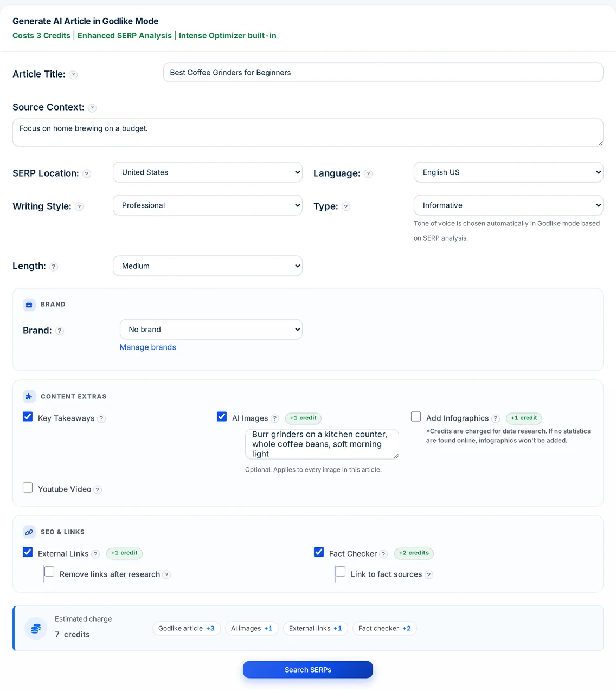Open the Article Title help tooltip icon

73,75
